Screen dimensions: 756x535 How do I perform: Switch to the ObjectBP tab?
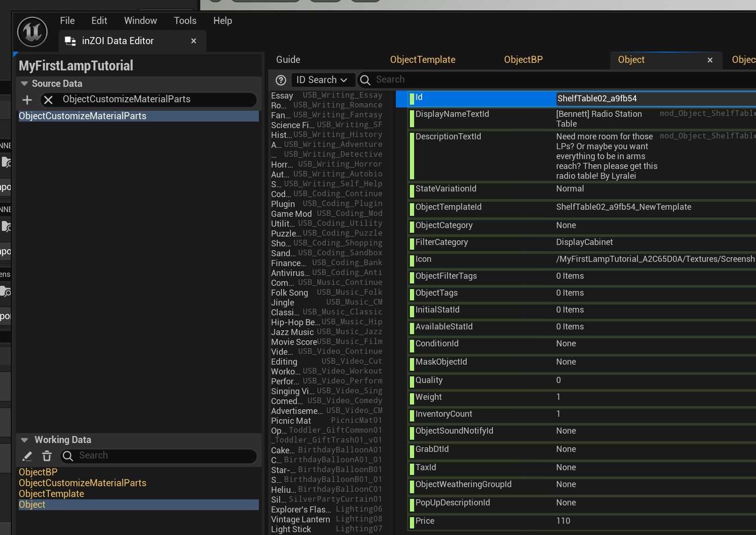(x=523, y=60)
